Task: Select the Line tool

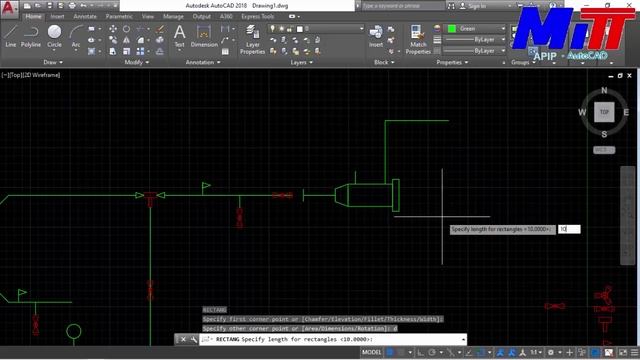Action: tap(11, 36)
